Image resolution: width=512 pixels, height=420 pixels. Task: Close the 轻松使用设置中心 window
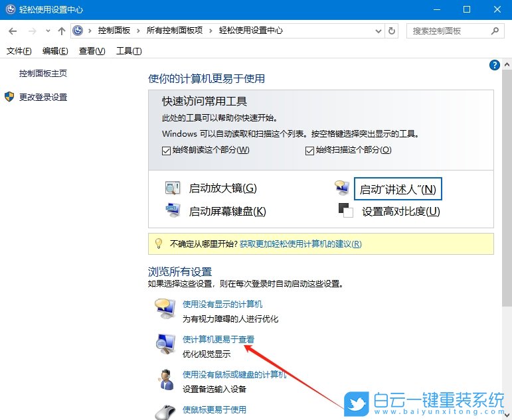(x=497, y=9)
